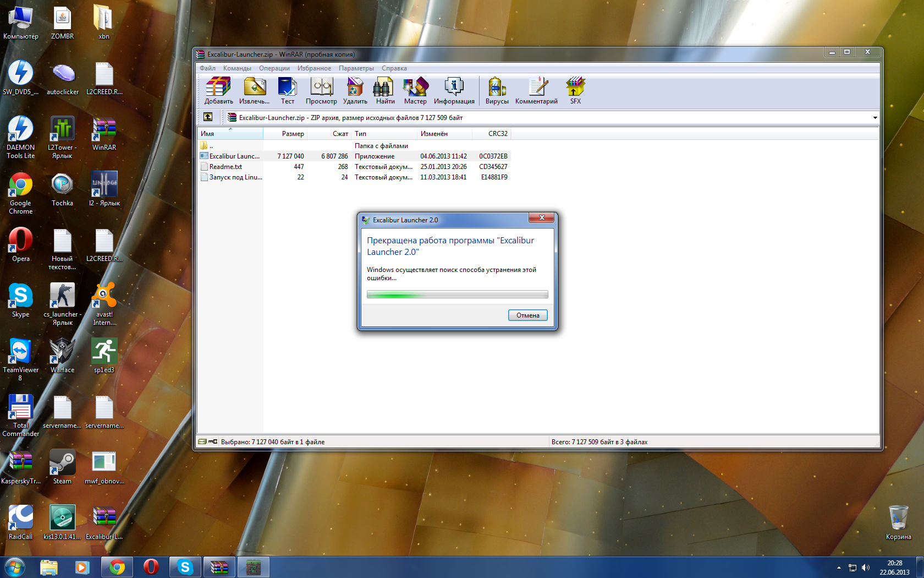
Task: Select the parent folder '..' row
Action: [354, 146]
